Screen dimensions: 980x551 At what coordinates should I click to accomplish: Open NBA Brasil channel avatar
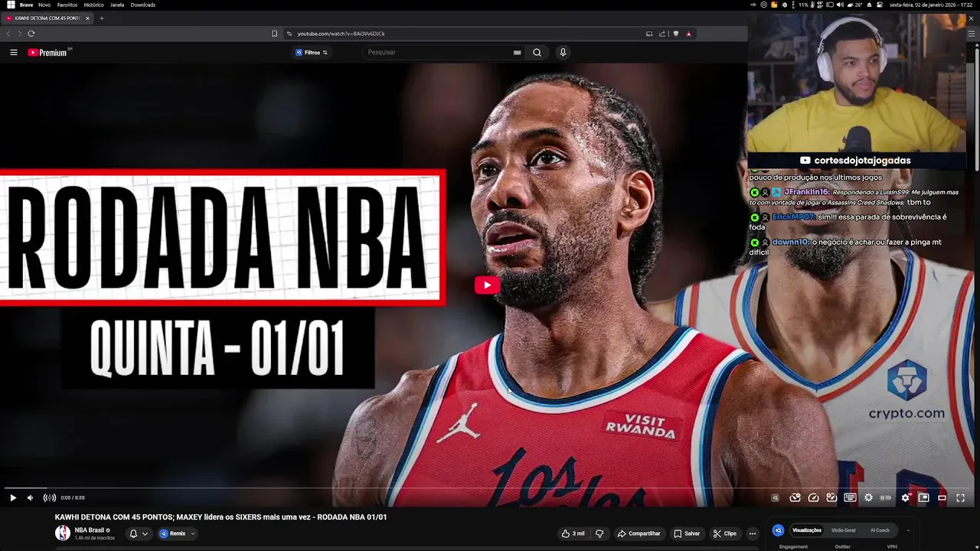click(x=63, y=533)
